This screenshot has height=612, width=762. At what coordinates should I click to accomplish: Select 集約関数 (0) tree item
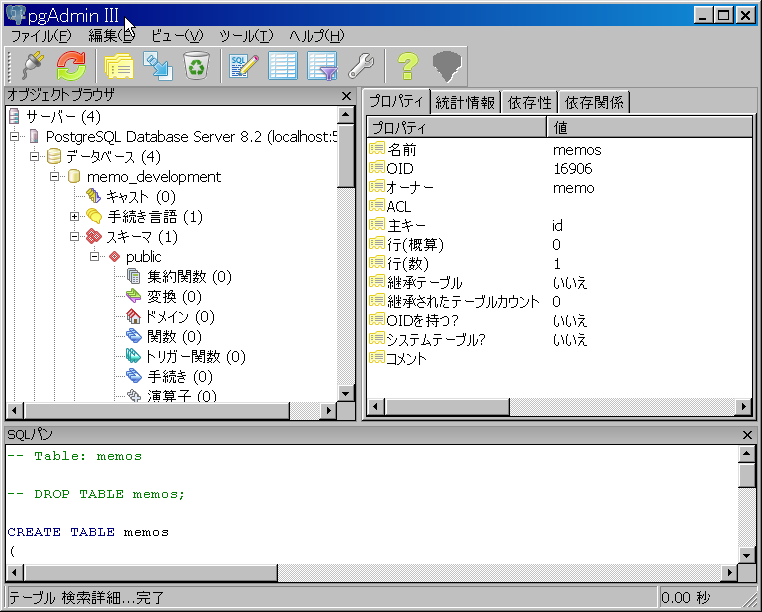pos(189,277)
